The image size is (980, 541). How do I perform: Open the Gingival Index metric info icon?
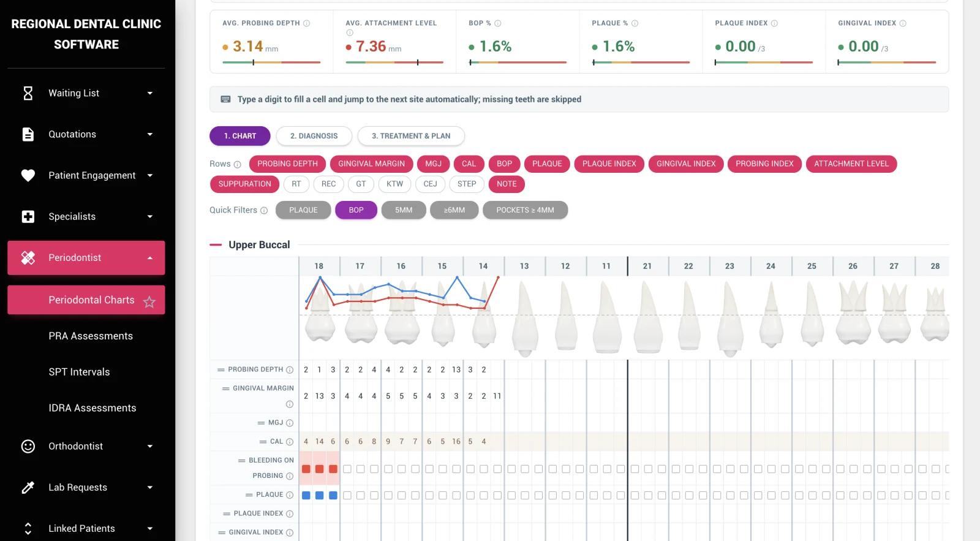(x=903, y=23)
